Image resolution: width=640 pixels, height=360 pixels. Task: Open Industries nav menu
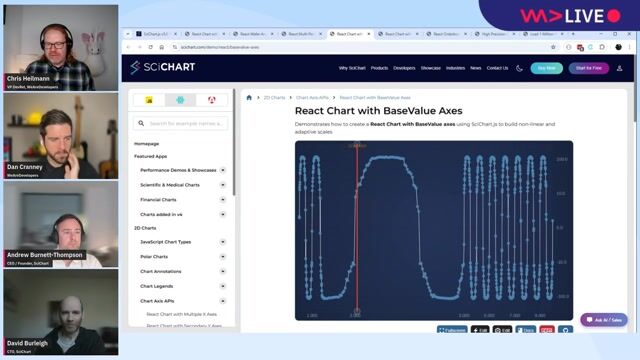pyautogui.click(x=455, y=68)
